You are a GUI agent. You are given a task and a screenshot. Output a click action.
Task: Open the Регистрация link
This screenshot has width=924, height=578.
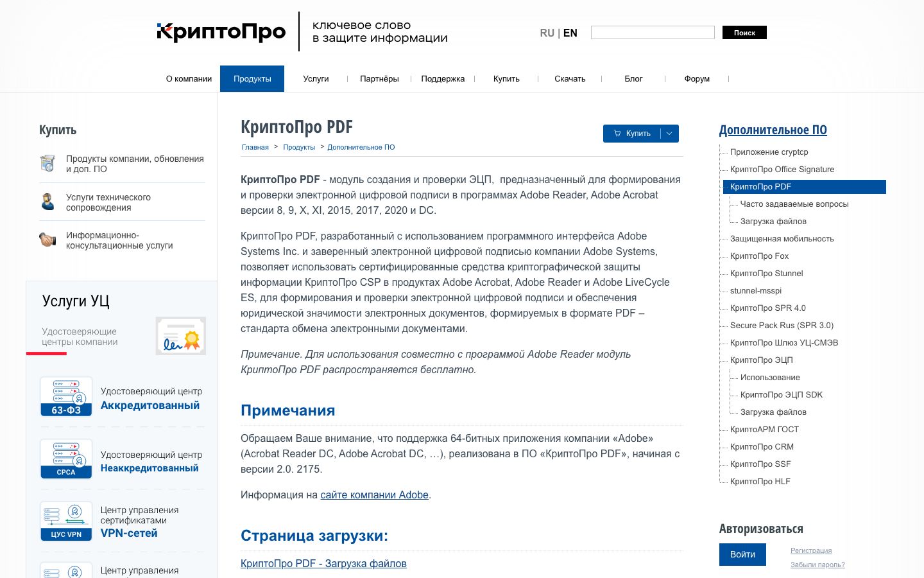click(811, 551)
